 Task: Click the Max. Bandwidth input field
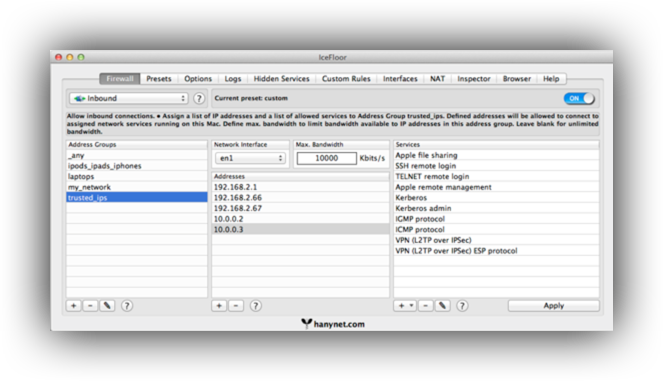(x=327, y=158)
